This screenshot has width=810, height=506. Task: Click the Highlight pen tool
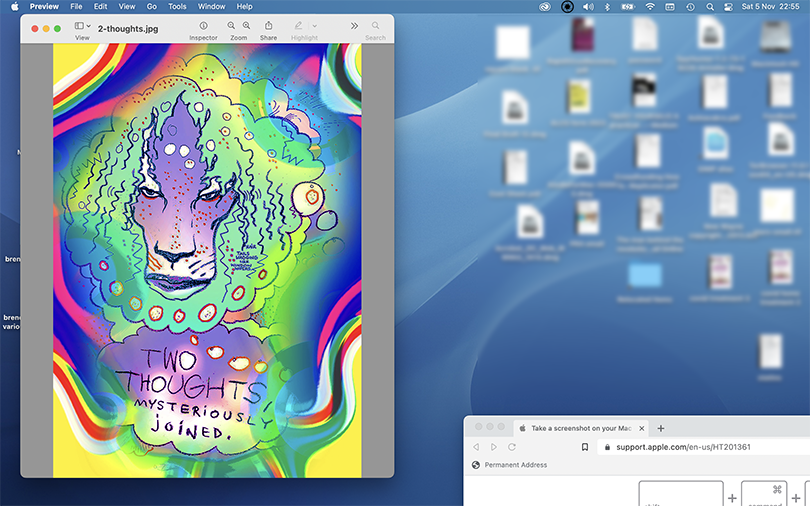(x=298, y=25)
